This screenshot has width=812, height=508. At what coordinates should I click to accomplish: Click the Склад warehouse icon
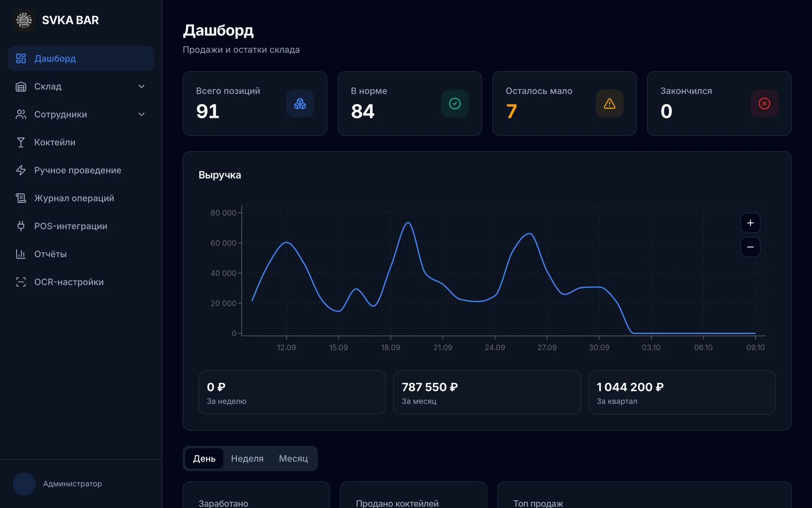(x=21, y=86)
